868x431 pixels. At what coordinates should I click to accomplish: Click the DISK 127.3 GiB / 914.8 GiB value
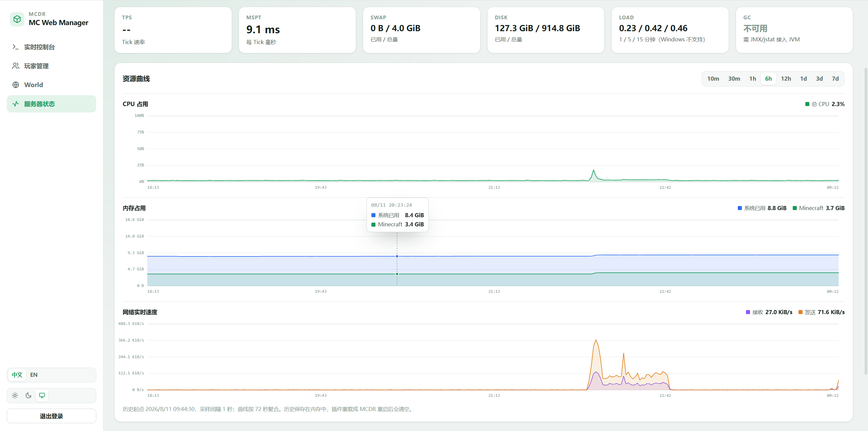click(x=537, y=28)
